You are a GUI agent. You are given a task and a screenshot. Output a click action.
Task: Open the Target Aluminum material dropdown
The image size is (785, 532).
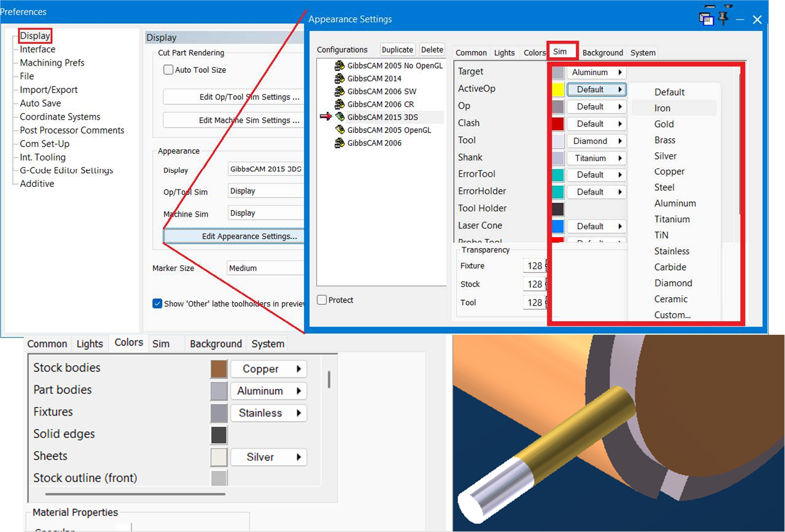coord(596,72)
